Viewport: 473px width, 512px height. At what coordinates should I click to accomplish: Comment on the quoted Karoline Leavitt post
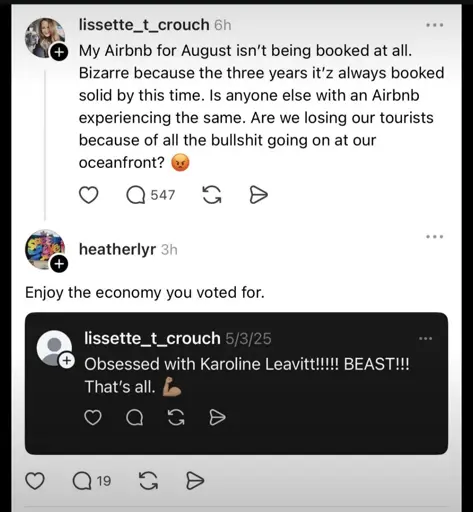click(x=134, y=417)
